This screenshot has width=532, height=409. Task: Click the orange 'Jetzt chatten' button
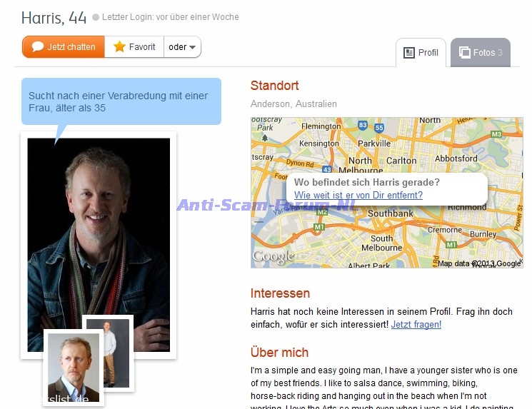(64, 47)
